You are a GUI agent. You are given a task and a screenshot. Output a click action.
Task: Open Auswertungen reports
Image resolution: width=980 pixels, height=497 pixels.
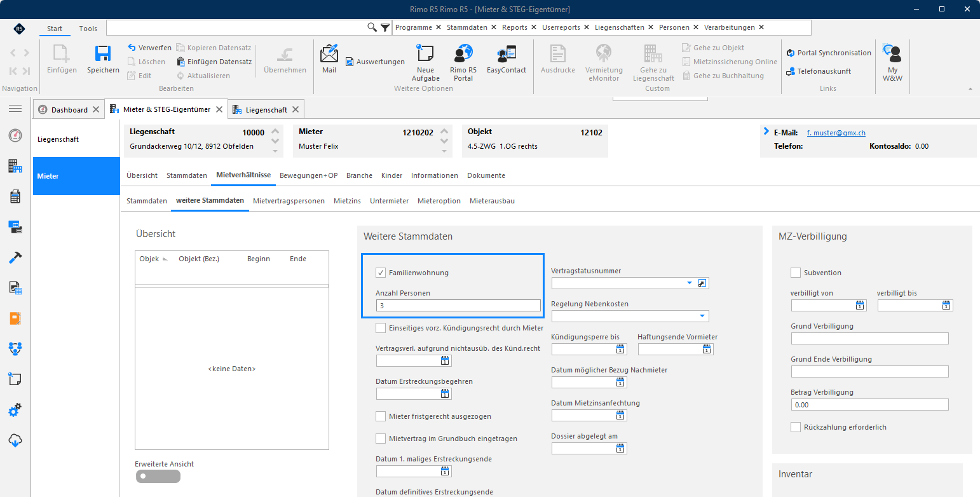(375, 62)
